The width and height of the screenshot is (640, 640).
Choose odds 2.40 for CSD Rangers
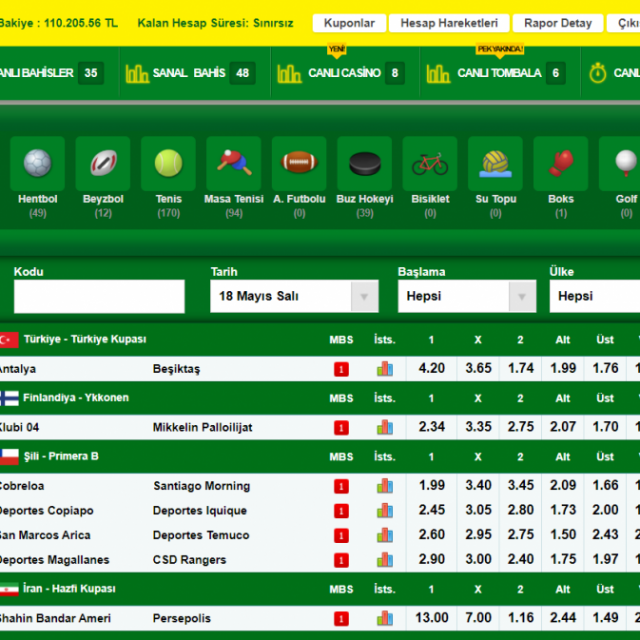point(520,559)
